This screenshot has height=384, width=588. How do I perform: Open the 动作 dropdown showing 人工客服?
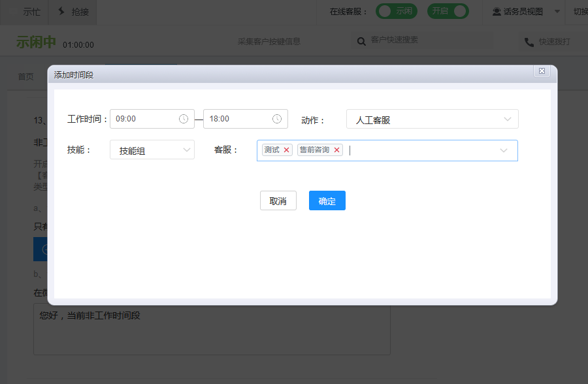432,120
